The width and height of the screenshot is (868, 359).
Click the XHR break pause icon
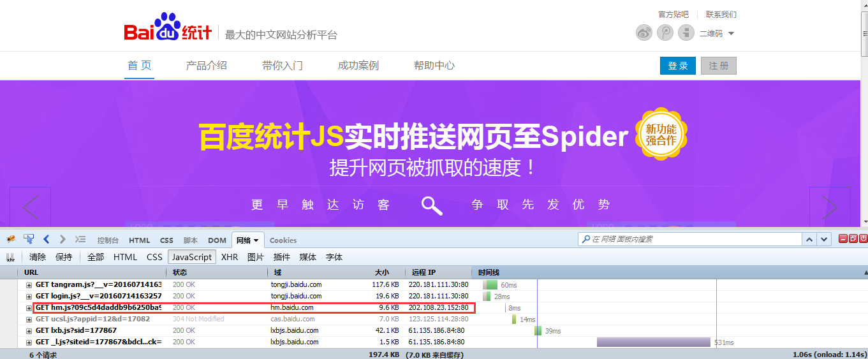(x=10, y=258)
